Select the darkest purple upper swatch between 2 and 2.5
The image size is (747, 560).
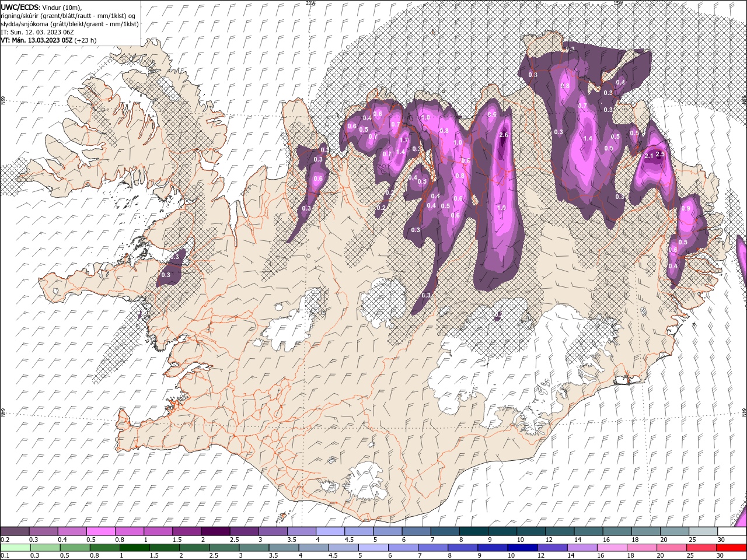click(215, 531)
